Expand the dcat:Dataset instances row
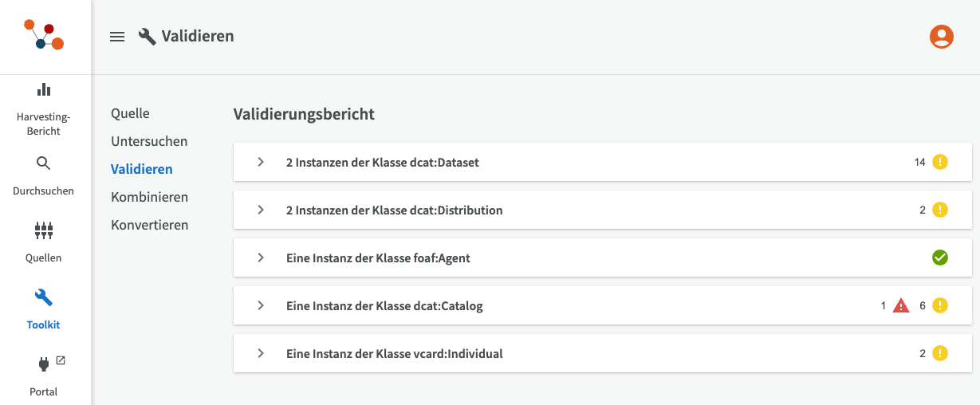The width and height of the screenshot is (980, 405). point(261,162)
